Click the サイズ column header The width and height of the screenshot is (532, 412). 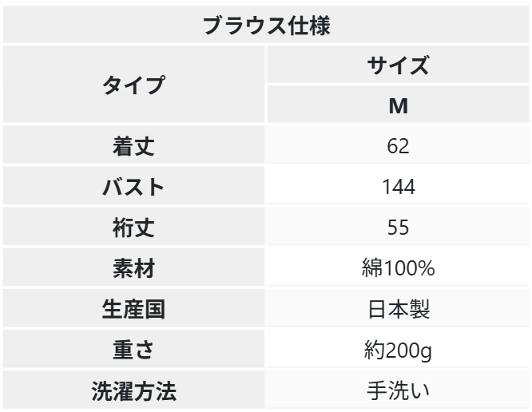(x=398, y=65)
